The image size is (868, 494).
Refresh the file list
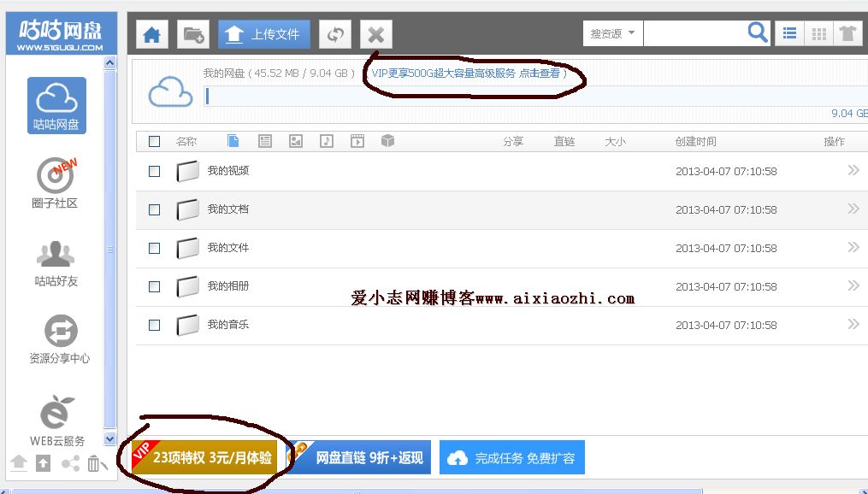[335, 35]
